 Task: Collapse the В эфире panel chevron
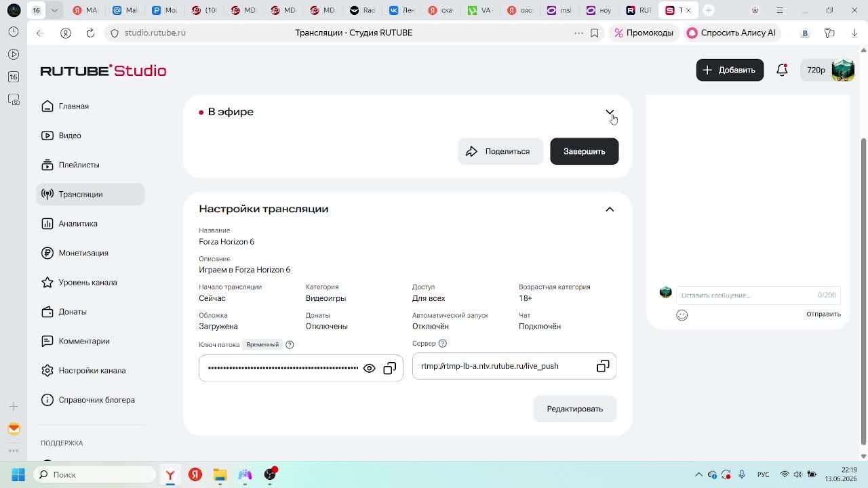610,113
